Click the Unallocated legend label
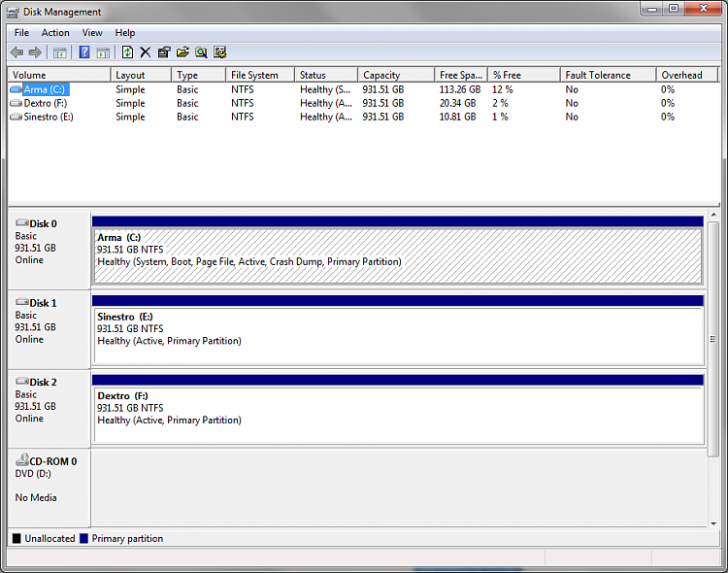This screenshot has height=573, width=728. point(50,539)
